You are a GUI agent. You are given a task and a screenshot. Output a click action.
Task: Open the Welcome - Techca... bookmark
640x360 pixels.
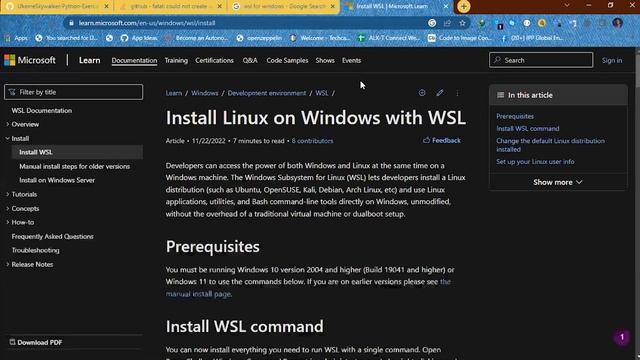pos(321,38)
